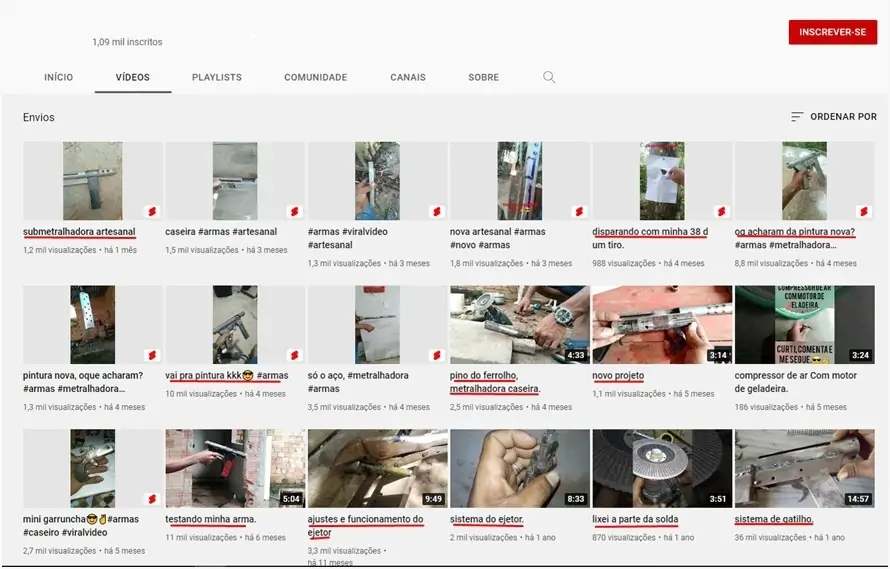Open the thumbnail with 9:49 duration
The width and height of the screenshot is (890, 569).
pyautogui.click(x=378, y=468)
